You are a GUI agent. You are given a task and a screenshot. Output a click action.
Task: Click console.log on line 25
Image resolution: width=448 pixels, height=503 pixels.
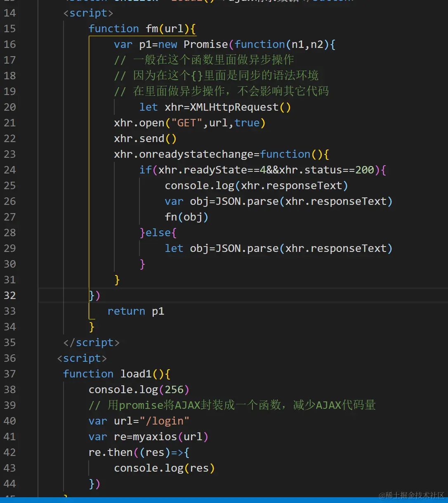pyautogui.click(x=200, y=185)
